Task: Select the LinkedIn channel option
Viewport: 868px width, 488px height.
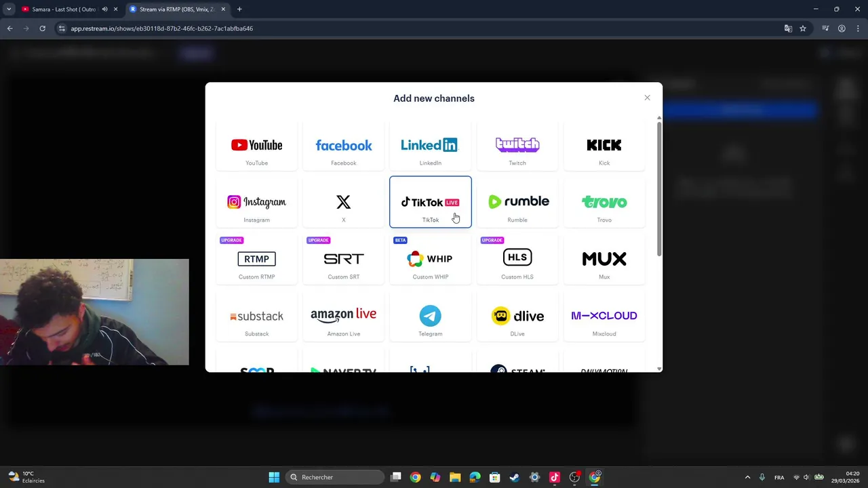Action: [x=431, y=145]
